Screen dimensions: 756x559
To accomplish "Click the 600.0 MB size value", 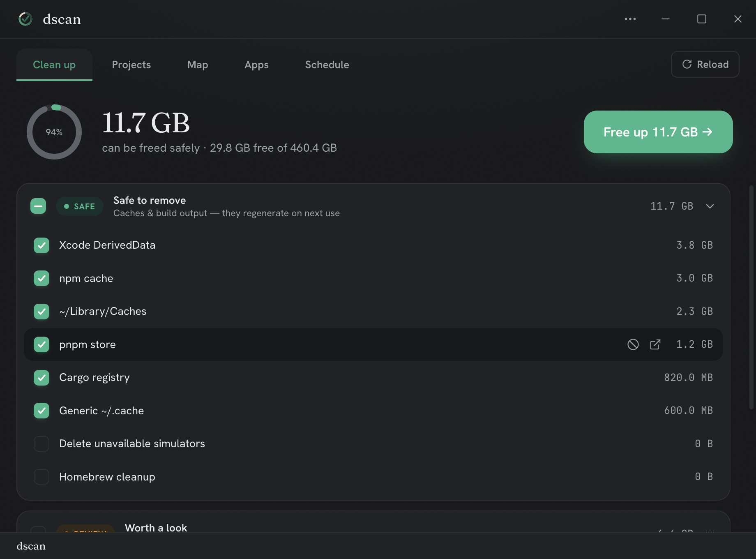I will click(689, 411).
